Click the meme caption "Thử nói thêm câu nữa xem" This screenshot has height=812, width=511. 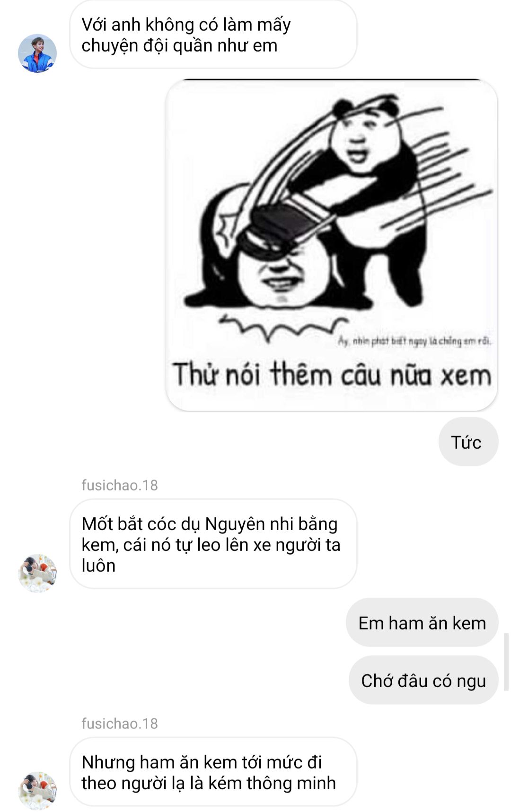332,375
